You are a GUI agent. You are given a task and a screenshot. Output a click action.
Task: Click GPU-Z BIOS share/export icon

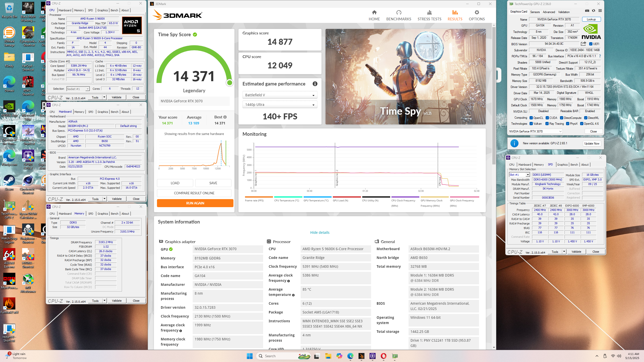point(583,44)
